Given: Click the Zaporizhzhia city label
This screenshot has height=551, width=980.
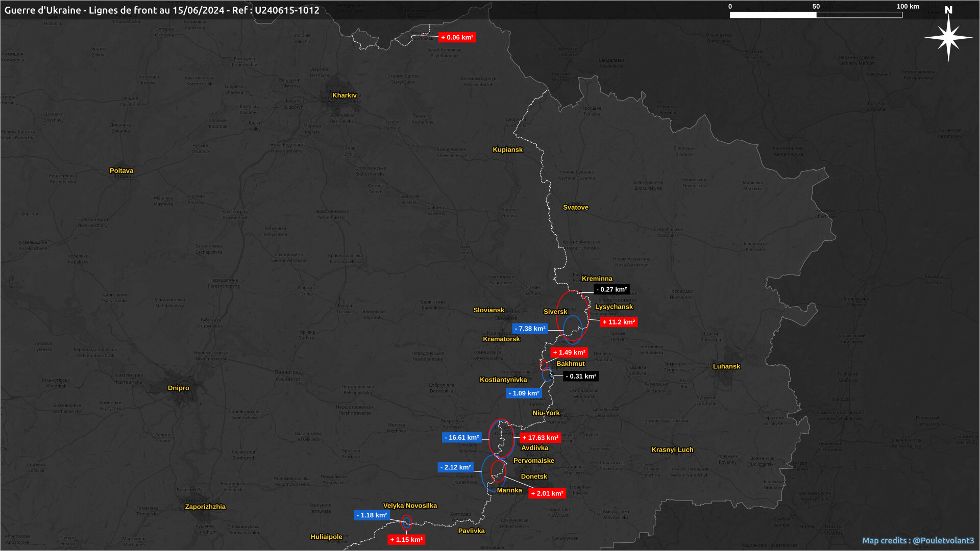Looking at the screenshot, I should coord(205,507).
